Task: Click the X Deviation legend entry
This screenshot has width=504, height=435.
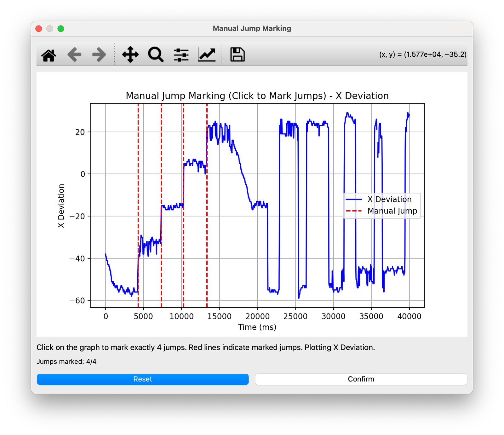Action: coord(389,199)
